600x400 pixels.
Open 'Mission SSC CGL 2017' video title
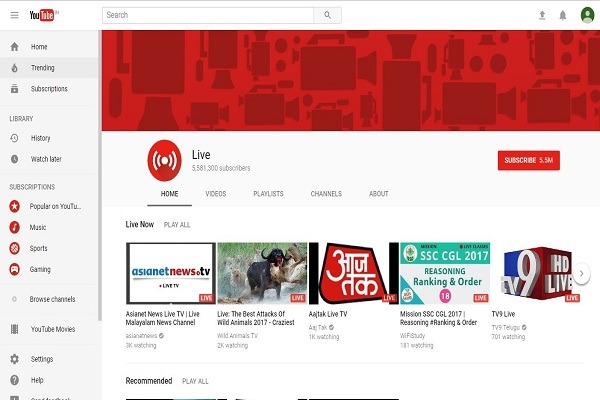[439, 318]
